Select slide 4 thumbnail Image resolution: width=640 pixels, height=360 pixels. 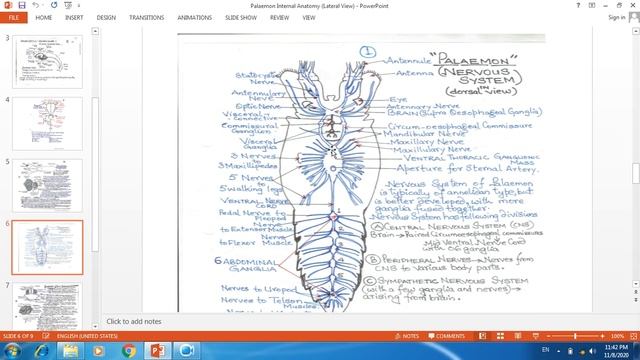pyautogui.click(x=47, y=124)
